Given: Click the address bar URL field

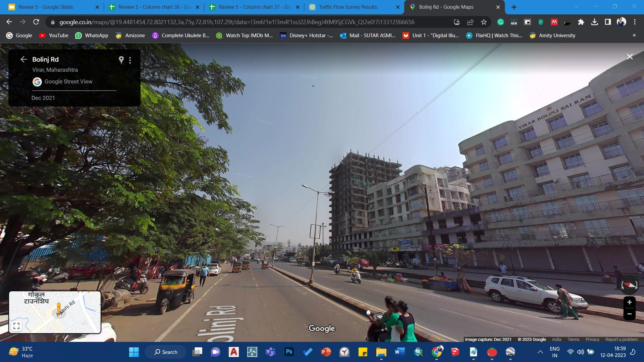Looking at the screenshot, I should pyautogui.click(x=236, y=22).
